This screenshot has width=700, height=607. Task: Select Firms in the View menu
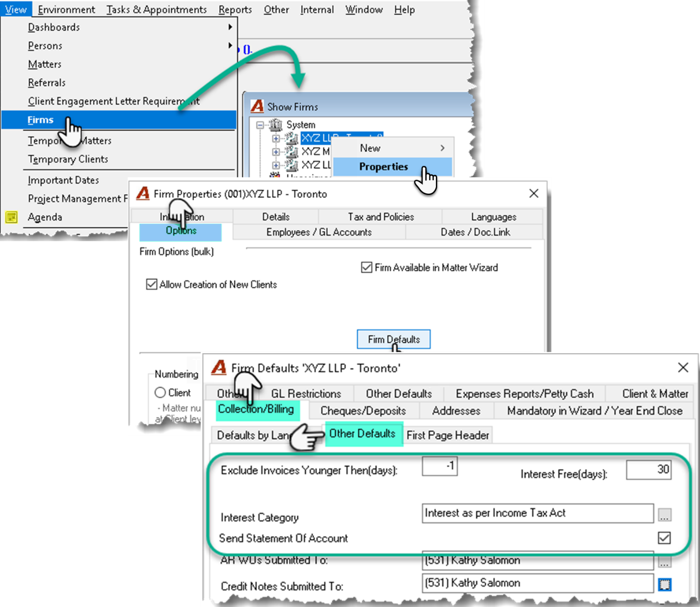click(119, 120)
